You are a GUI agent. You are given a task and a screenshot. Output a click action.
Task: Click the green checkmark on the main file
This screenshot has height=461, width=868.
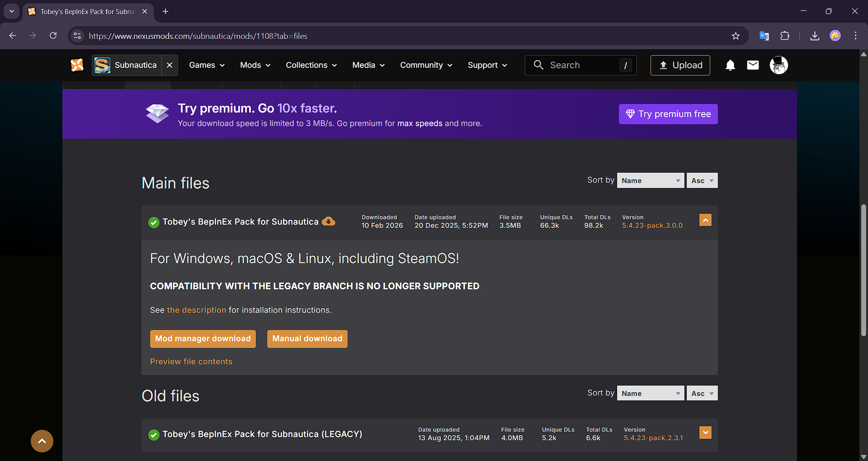coord(154,222)
